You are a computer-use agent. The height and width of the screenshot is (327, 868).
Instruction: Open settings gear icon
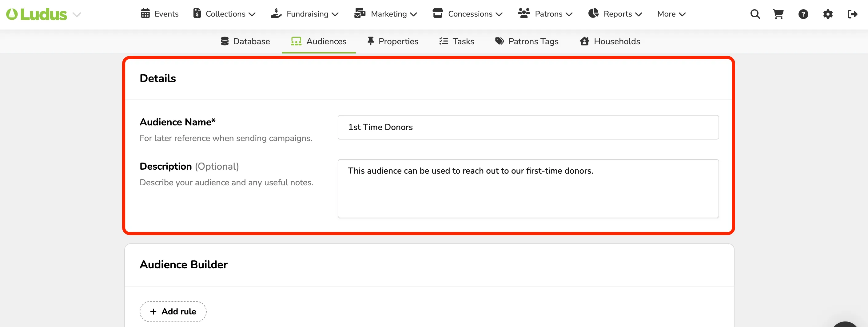point(828,14)
